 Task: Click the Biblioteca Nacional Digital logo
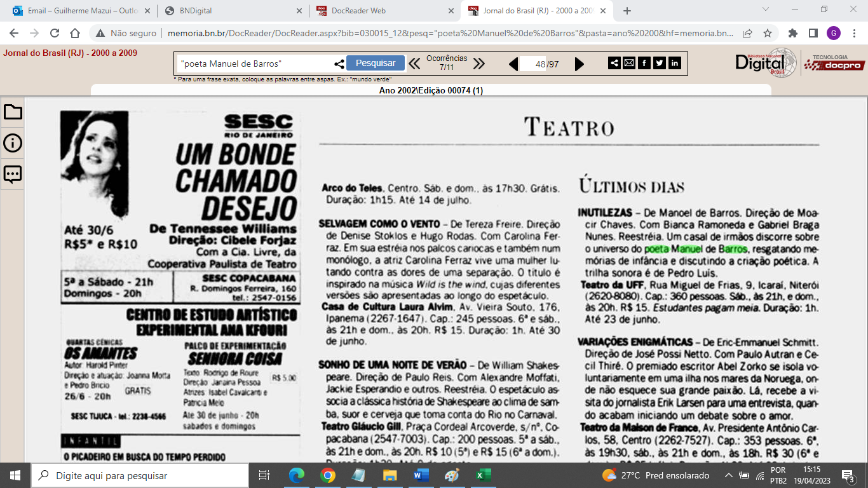[766, 62]
